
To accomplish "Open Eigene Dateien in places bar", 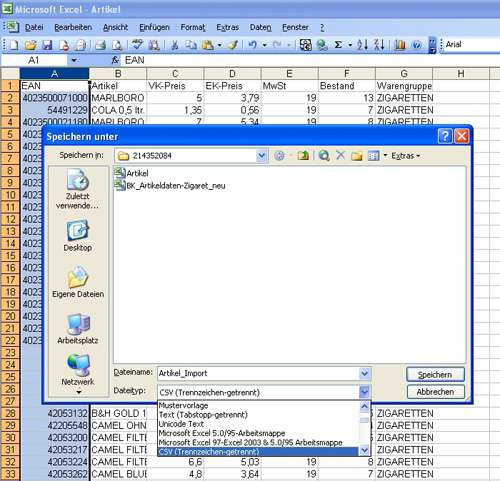I will 78,282.
